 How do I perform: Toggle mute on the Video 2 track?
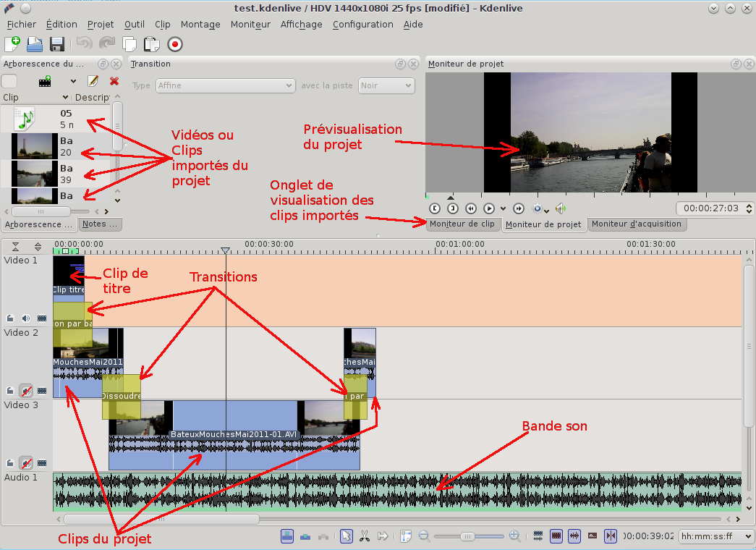(x=26, y=391)
